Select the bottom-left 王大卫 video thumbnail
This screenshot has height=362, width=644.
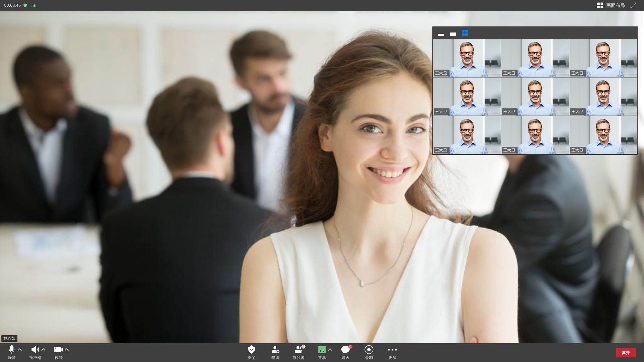pyautogui.click(x=467, y=135)
